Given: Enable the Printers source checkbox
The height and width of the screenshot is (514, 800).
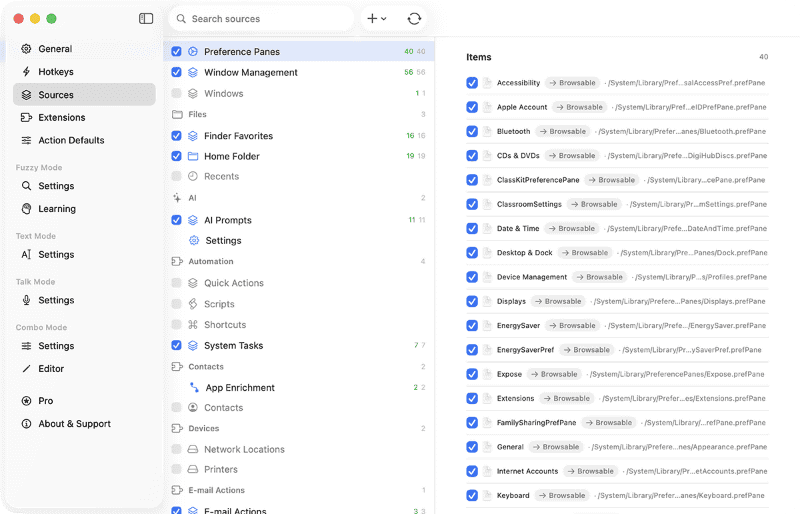Looking at the screenshot, I should pyautogui.click(x=177, y=469).
